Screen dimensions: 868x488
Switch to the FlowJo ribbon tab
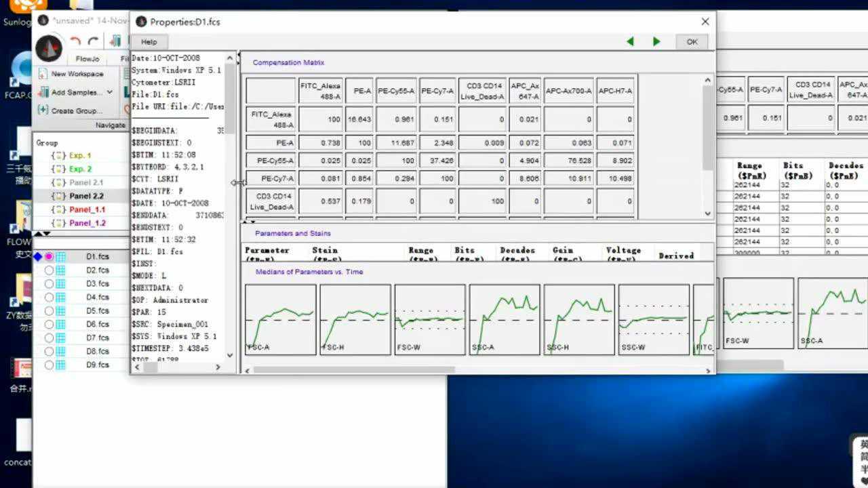click(87, 59)
